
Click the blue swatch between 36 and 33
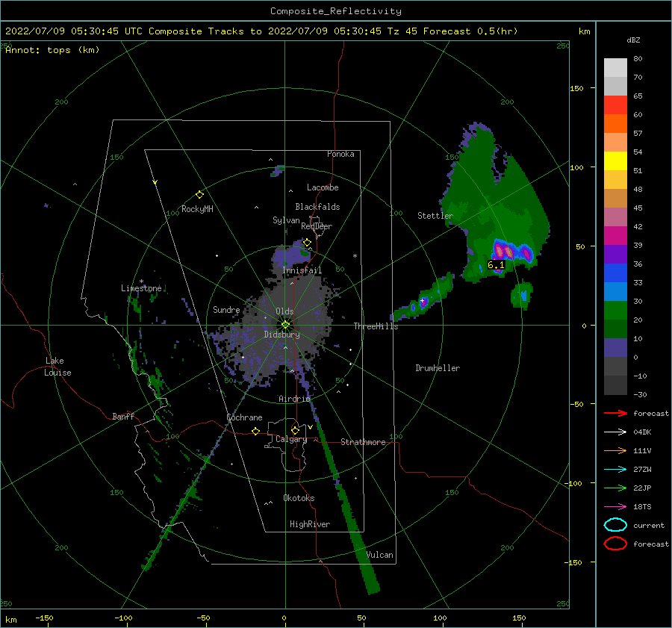[615, 273]
